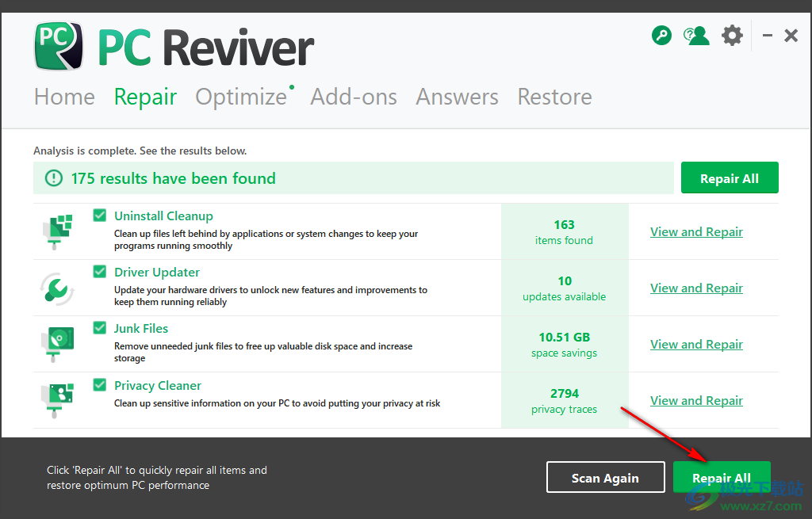
Task: Click the results info exclamation icon
Action: pyautogui.click(x=54, y=178)
